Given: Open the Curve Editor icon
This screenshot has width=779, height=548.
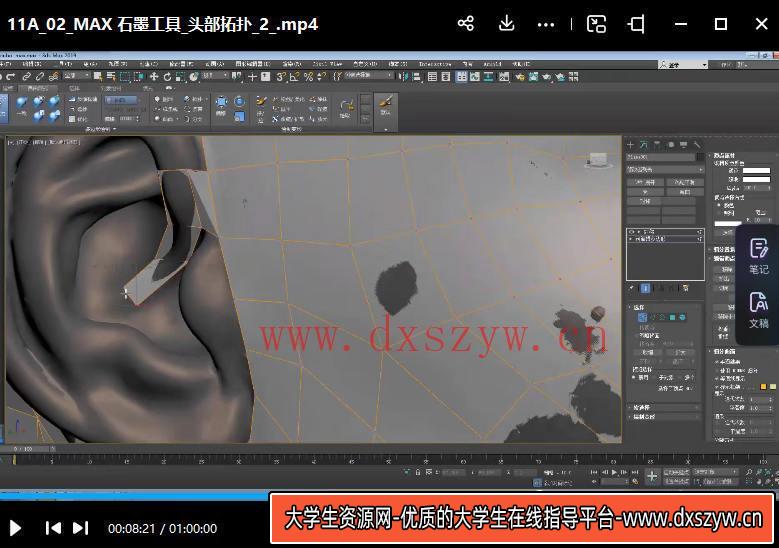Looking at the screenshot, I should click(474, 77).
